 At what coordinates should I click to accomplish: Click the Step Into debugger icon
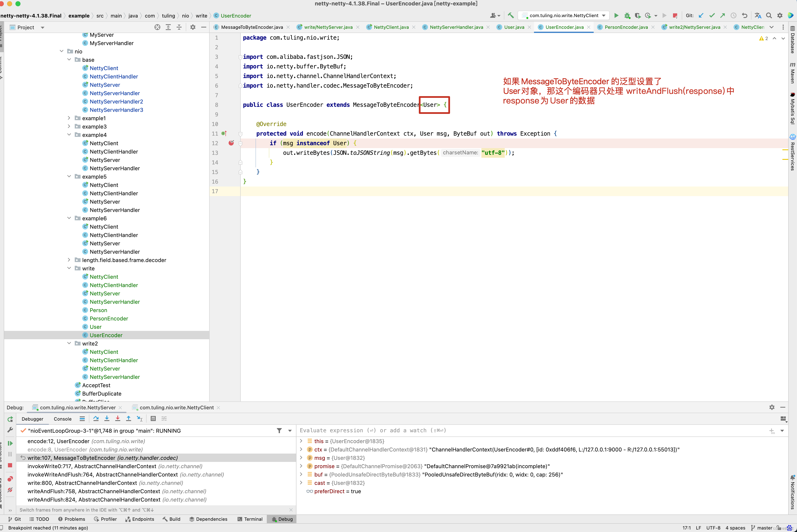(107, 419)
